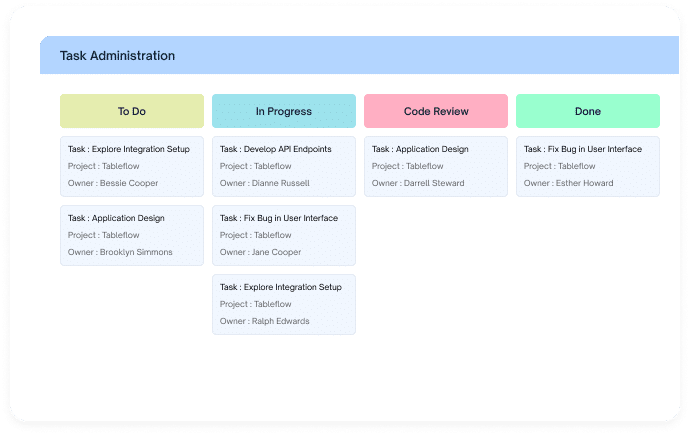Click owner name Darrell Steward
This screenshot has width=690, height=435.
tap(434, 183)
